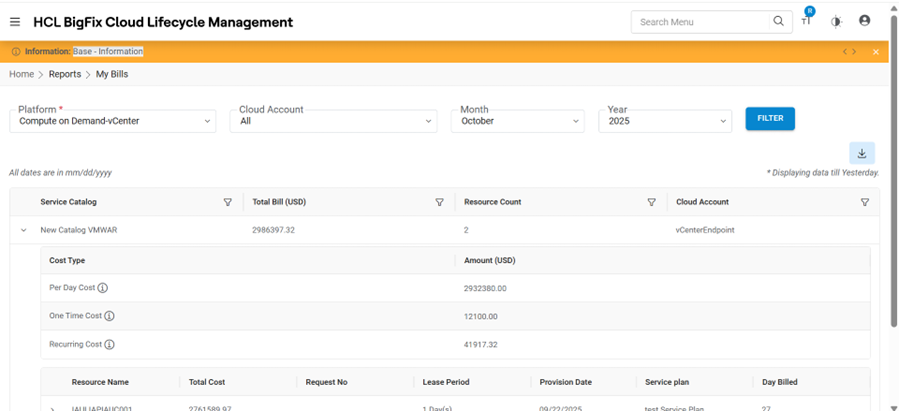Click the vCenterEndpoint cloud account cell
Viewport: 899px width, 411px height.
click(x=705, y=230)
